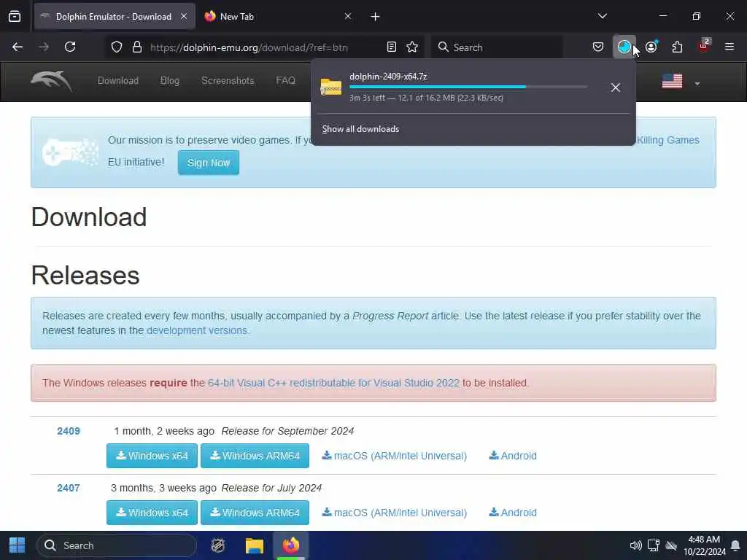This screenshot has width=747, height=560.
Task: Open the Blog nav item
Action: pyautogui.click(x=169, y=80)
